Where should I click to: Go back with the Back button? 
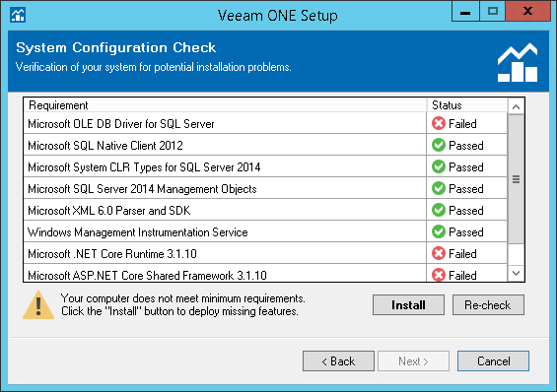pos(338,361)
